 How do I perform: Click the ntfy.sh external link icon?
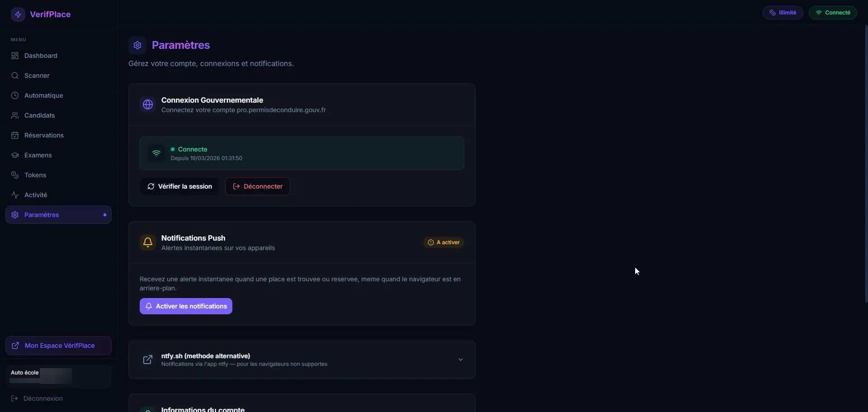tap(148, 360)
